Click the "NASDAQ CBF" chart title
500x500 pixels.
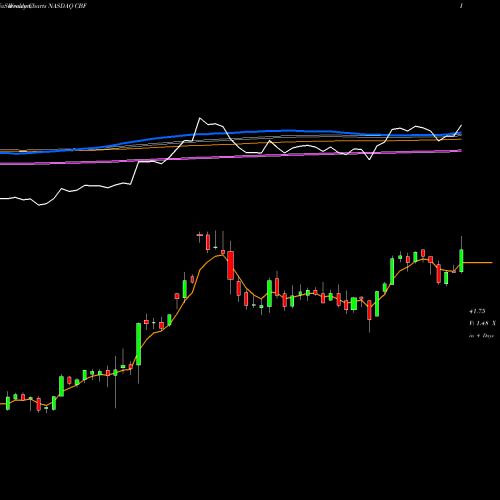click(x=67, y=6)
